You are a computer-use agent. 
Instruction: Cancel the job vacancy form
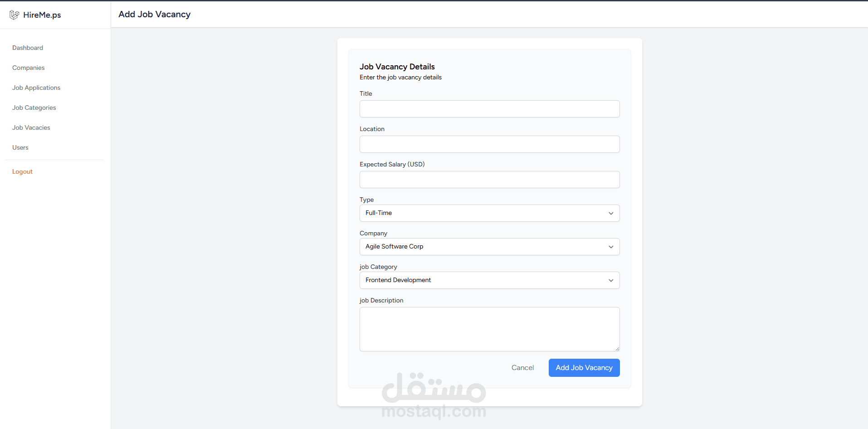522,368
